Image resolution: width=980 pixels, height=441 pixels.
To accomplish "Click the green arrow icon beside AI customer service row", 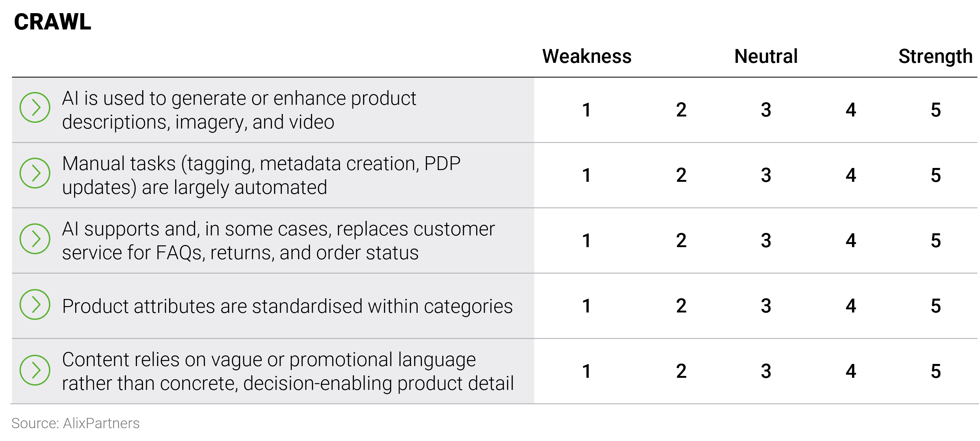I will coord(35,239).
